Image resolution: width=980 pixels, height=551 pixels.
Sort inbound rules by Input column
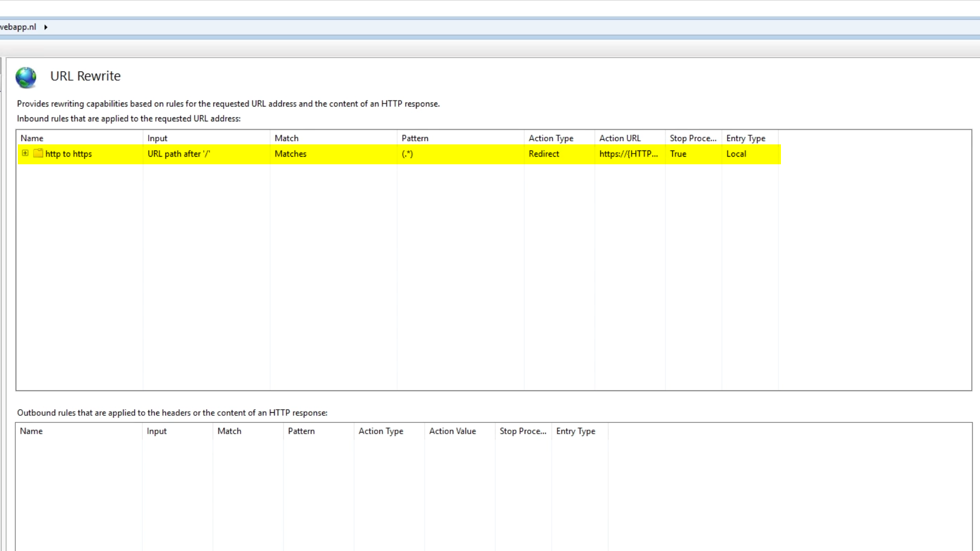pyautogui.click(x=157, y=138)
